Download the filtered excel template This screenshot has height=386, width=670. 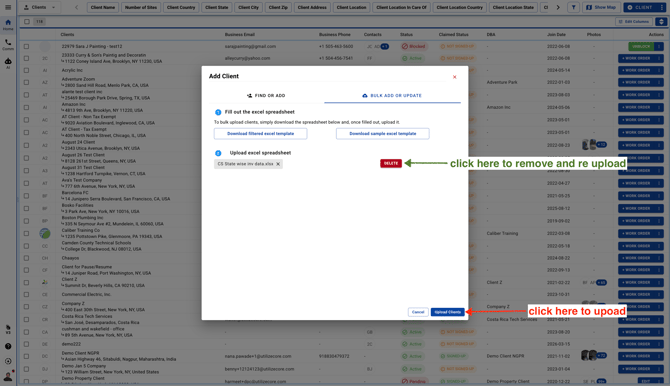(x=260, y=134)
